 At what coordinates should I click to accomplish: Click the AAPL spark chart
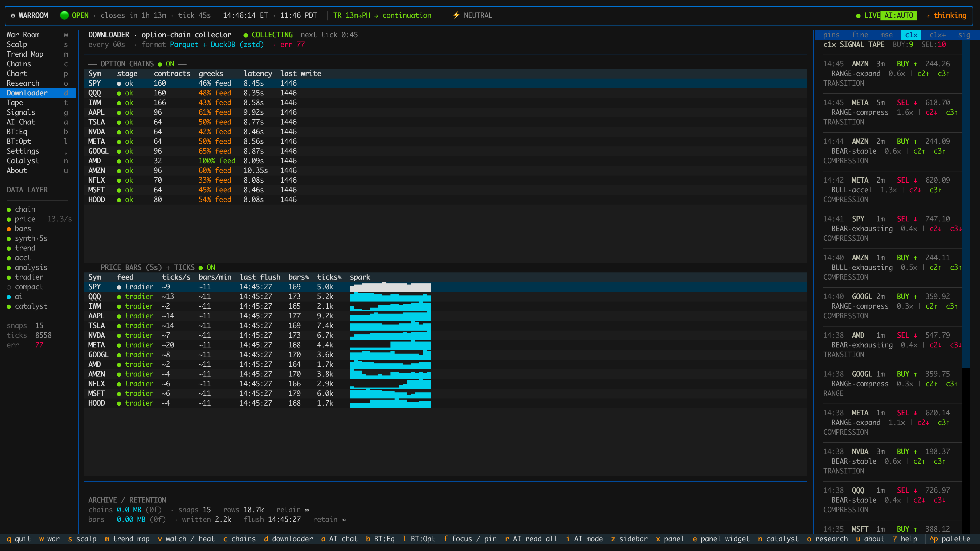point(390,316)
